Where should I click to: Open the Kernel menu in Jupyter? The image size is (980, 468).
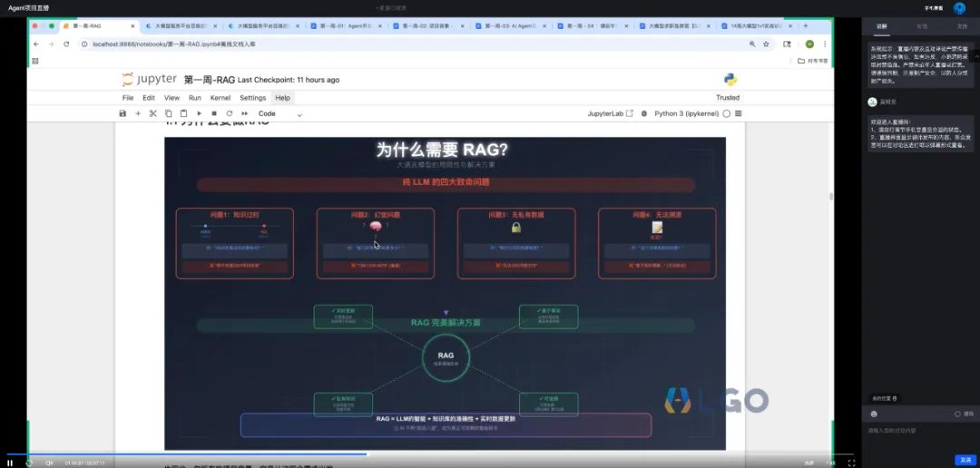point(220,97)
